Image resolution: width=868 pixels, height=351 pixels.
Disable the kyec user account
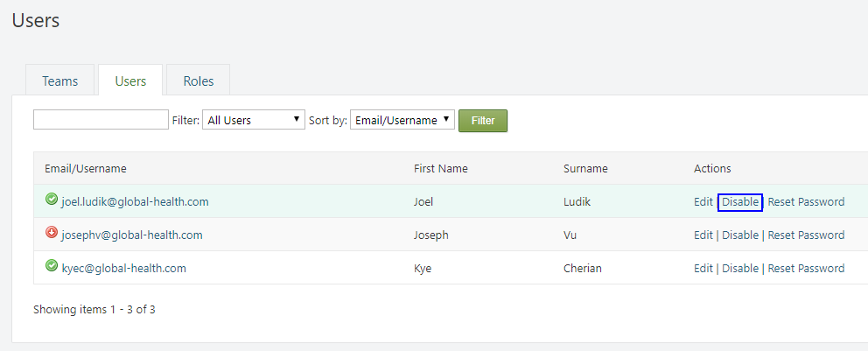tap(740, 269)
